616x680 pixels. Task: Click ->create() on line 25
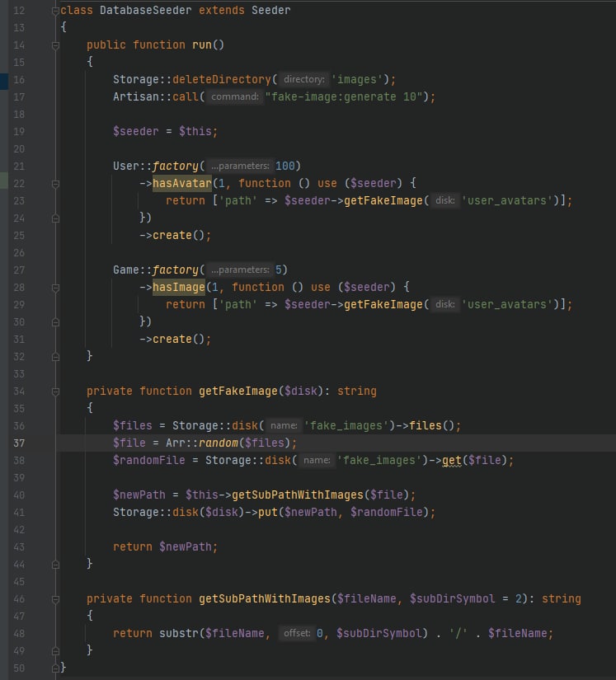175,235
